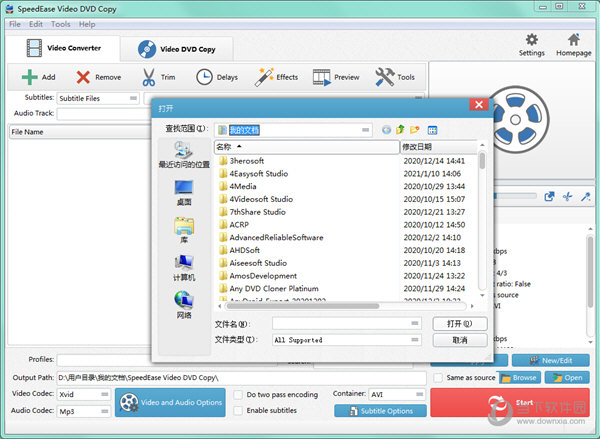Click Video Converter film strip icon
The width and height of the screenshot is (600, 439).
[x=34, y=48]
